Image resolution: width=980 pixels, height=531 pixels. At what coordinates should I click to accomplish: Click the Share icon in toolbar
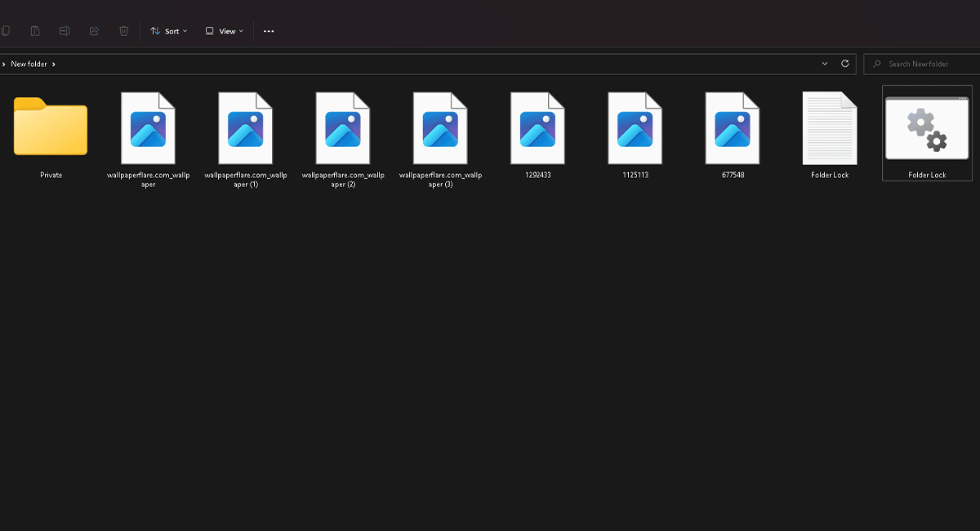click(x=94, y=31)
